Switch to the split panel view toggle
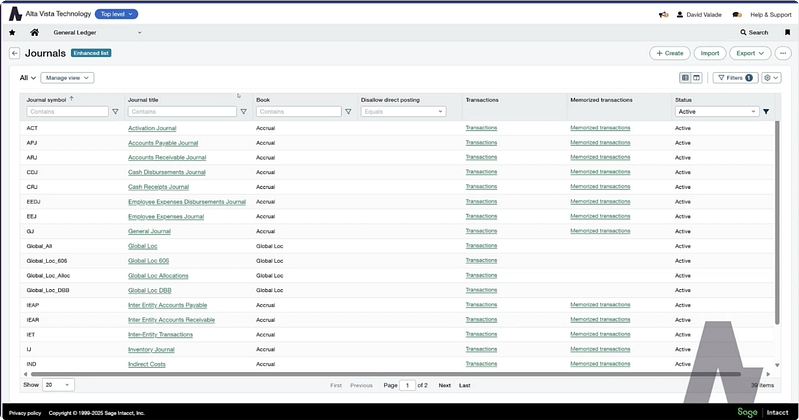The image size is (799, 420). (x=697, y=77)
